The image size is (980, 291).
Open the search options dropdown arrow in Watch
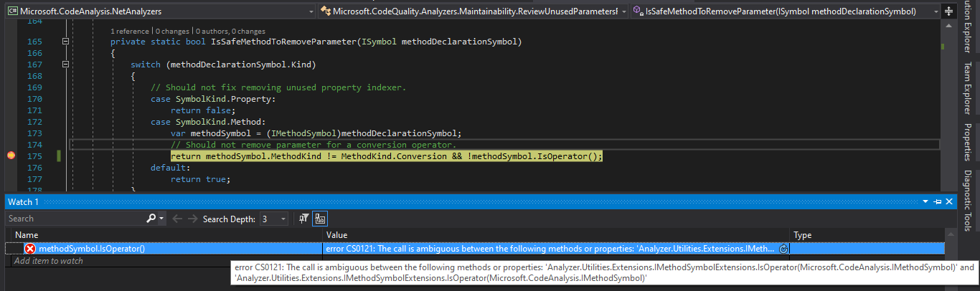pyautogui.click(x=161, y=219)
